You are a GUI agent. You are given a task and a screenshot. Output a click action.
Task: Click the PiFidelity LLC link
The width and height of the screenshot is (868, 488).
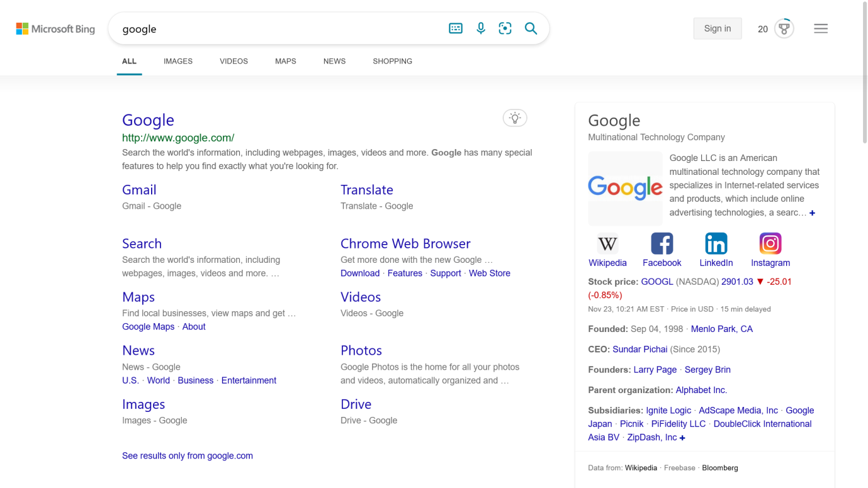(679, 424)
